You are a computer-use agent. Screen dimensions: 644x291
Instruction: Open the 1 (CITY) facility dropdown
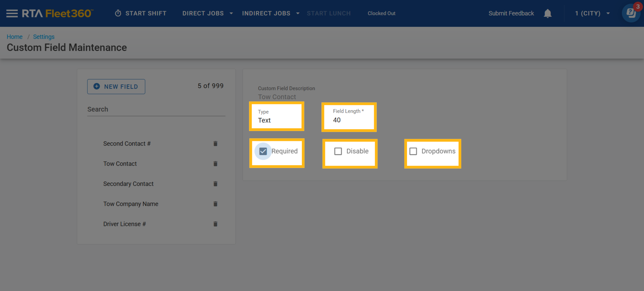coord(592,13)
